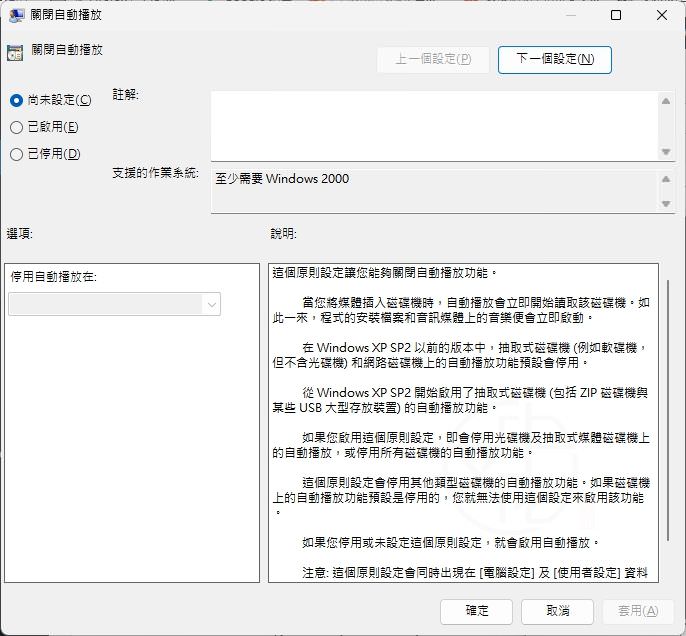Click the 停用自動播放在 label
Viewport: 686px width, 636px height.
[x=53, y=277]
